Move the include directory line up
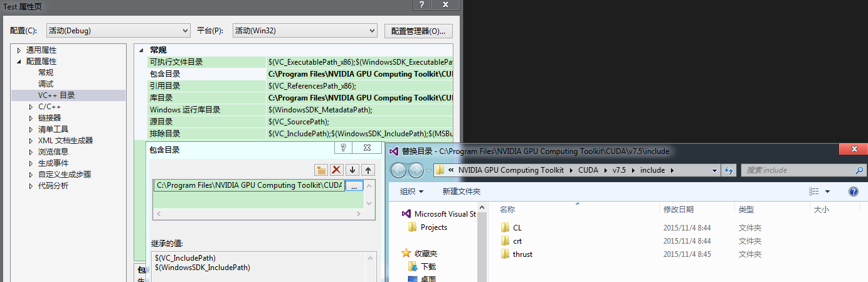Screen dimensions: 868x282 [368, 170]
